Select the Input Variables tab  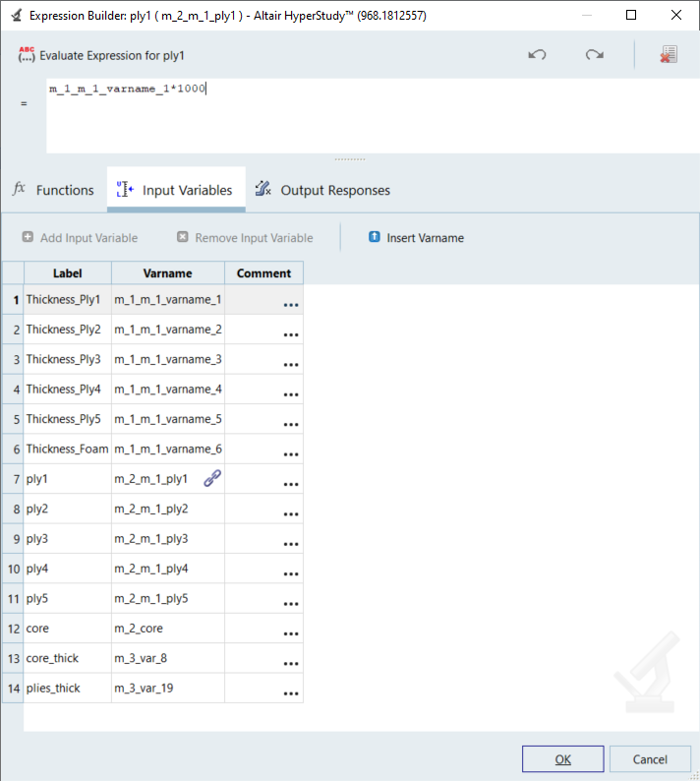coord(176,191)
